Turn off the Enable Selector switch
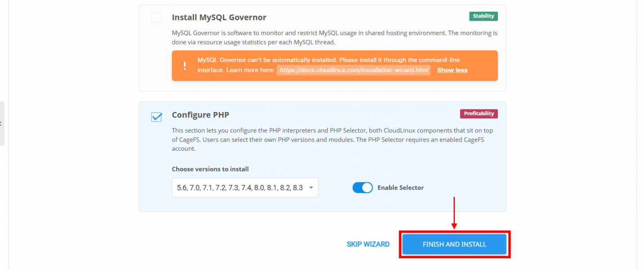Viewport: 644px width, 270px height. click(x=363, y=188)
